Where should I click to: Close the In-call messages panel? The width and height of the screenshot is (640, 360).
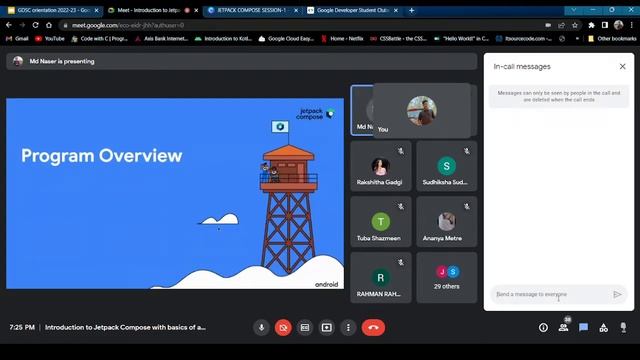point(622,66)
